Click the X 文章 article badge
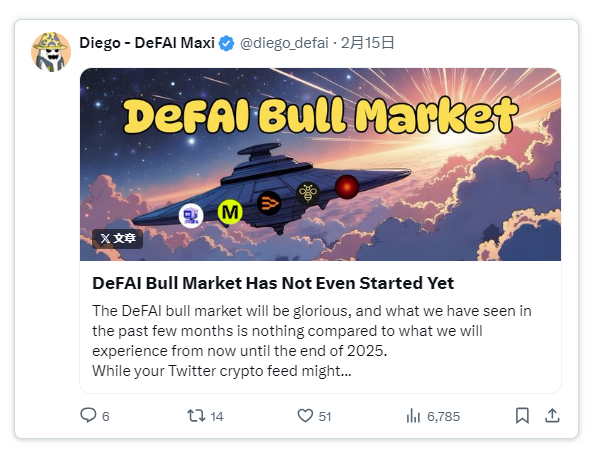 click(118, 239)
